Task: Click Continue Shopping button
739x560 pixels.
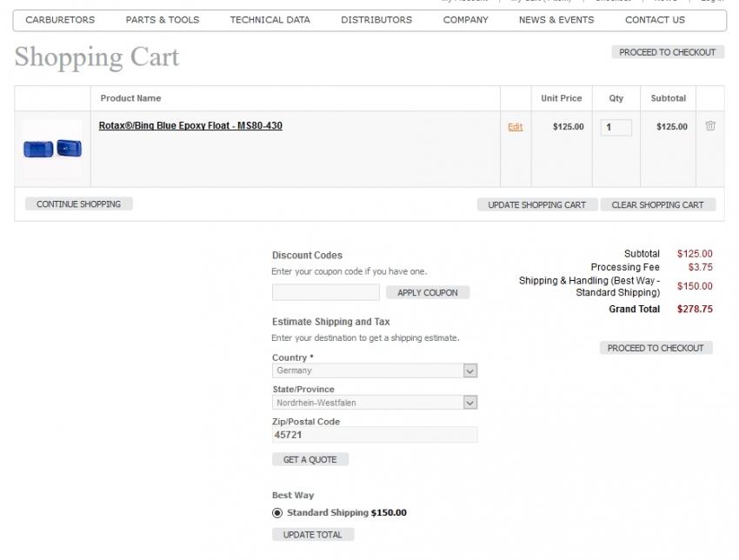Action: tap(79, 204)
